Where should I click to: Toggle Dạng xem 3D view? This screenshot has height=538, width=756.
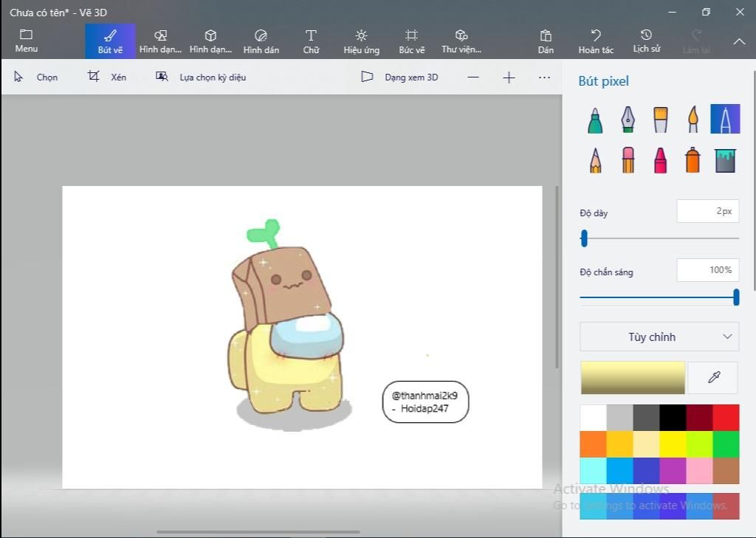click(x=399, y=77)
